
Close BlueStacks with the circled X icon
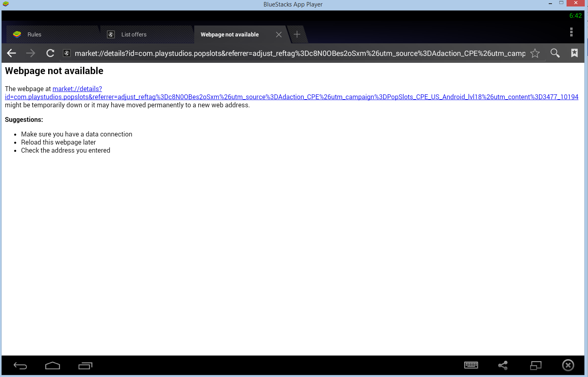568,365
